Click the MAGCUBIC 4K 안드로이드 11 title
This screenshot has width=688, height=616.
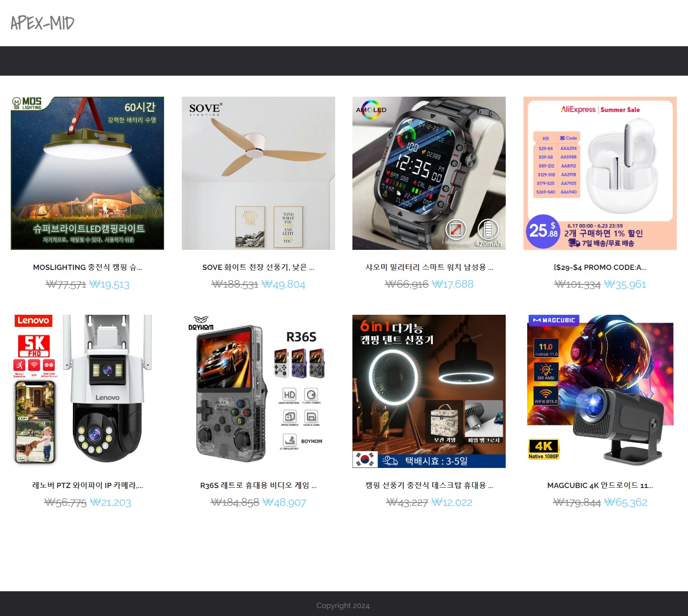coord(600,485)
